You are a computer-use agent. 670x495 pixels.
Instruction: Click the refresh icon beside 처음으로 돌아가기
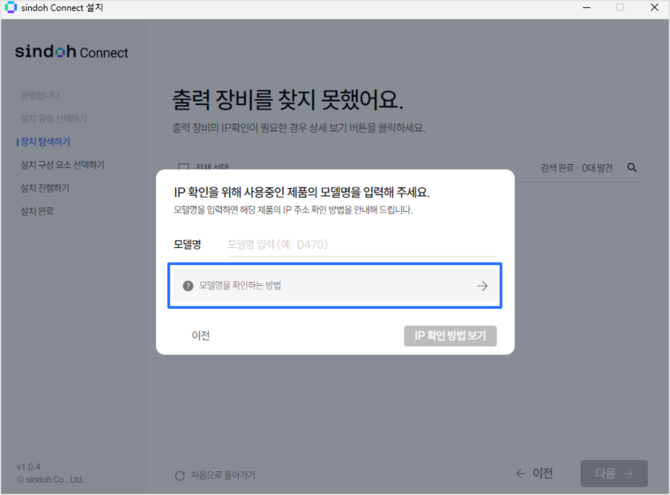(180, 475)
